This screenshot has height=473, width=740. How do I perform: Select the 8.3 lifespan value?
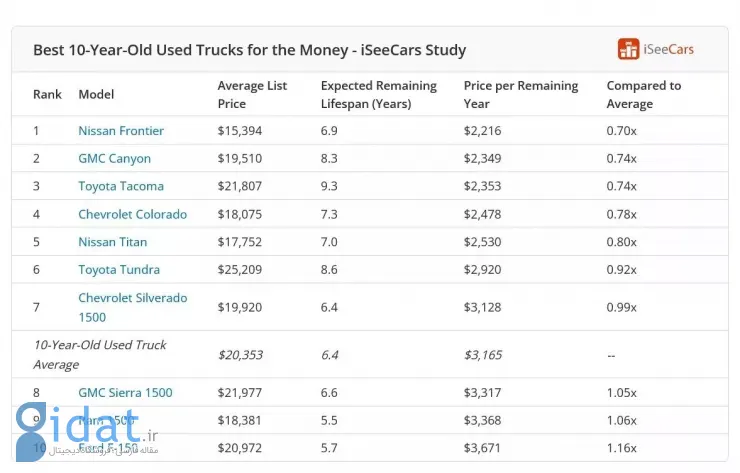coord(329,159)
